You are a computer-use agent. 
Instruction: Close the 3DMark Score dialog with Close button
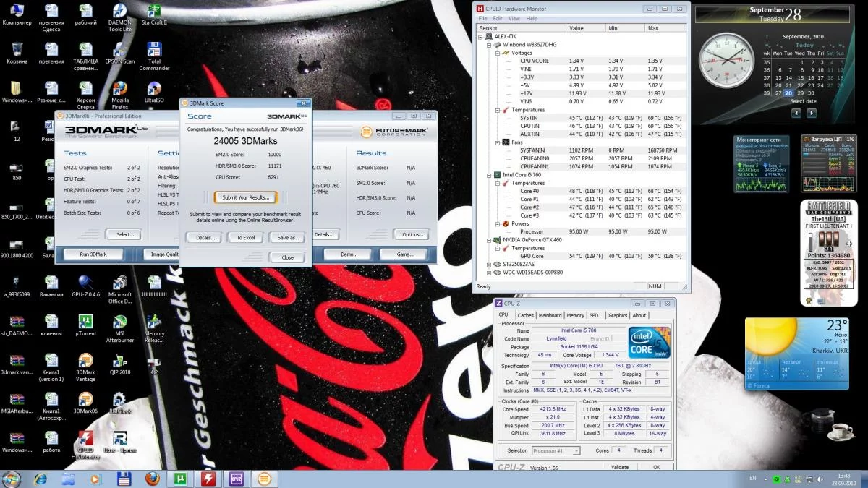point(287,257)
